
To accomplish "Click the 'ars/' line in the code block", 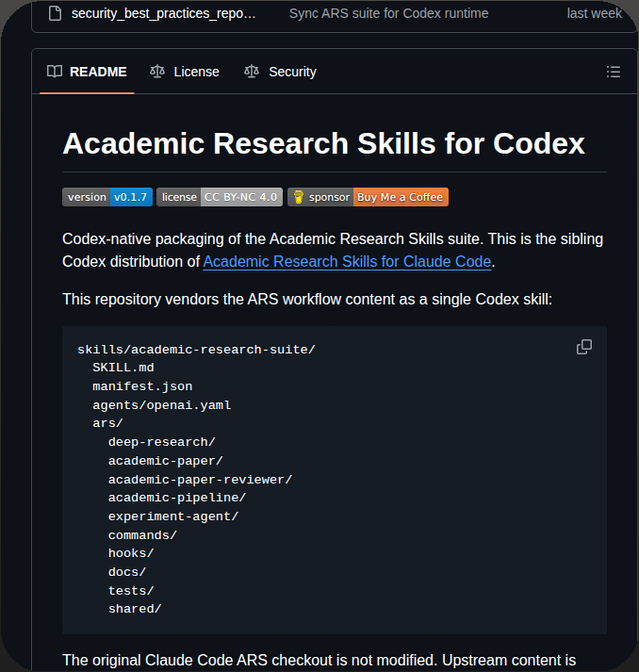I will tap(107, 423).
